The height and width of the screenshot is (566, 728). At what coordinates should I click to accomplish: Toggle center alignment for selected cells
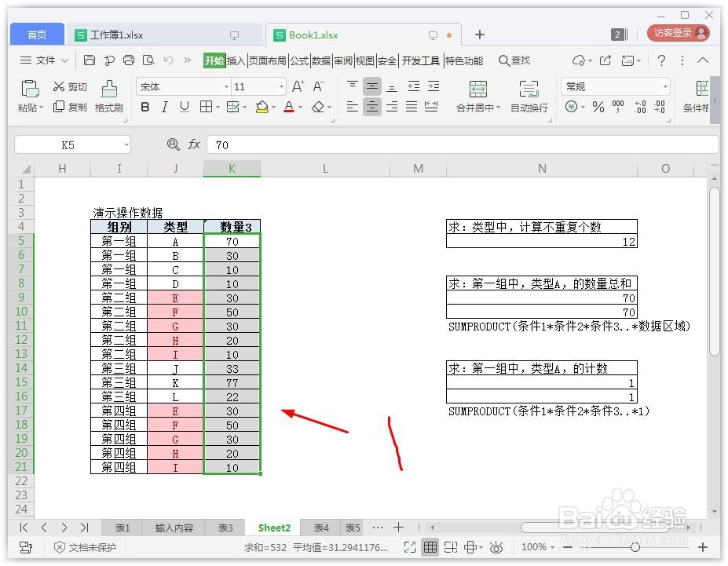(x=371, y=107)
